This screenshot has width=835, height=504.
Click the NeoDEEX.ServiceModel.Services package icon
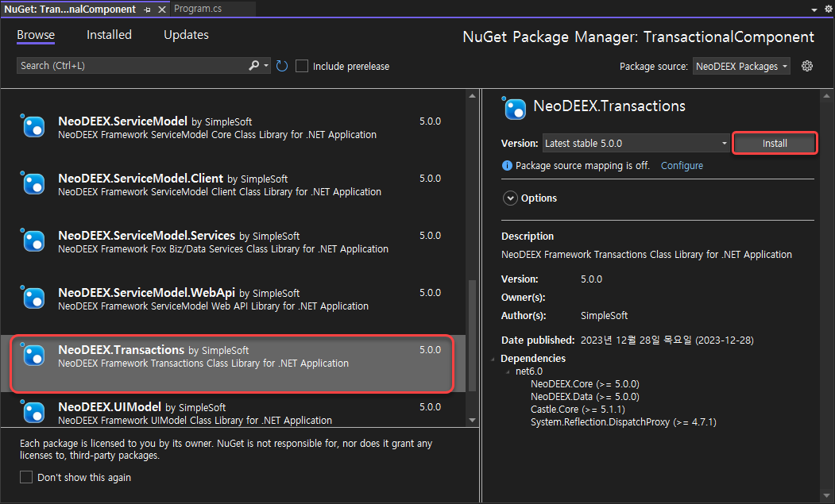tap(33, 240)
